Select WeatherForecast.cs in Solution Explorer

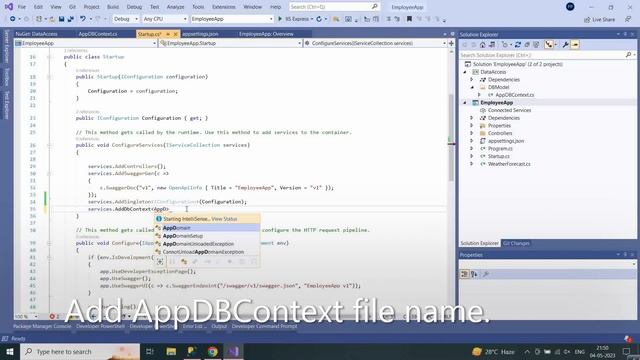509,164
